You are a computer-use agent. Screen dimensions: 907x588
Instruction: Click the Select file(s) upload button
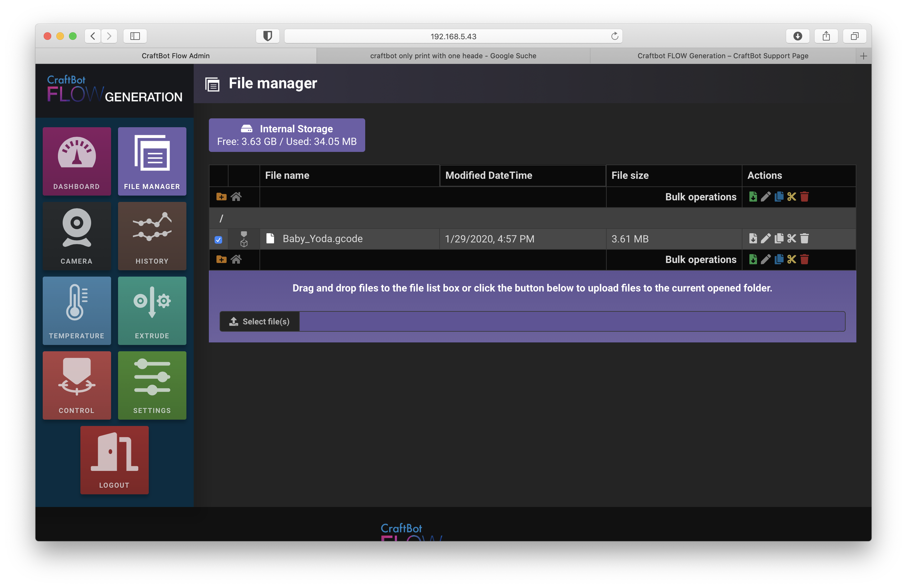pyautogui.click(x=260, y=321)
